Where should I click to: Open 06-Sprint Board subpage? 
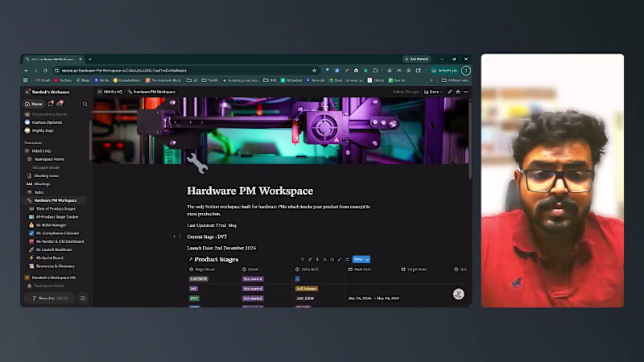[46, 257]
